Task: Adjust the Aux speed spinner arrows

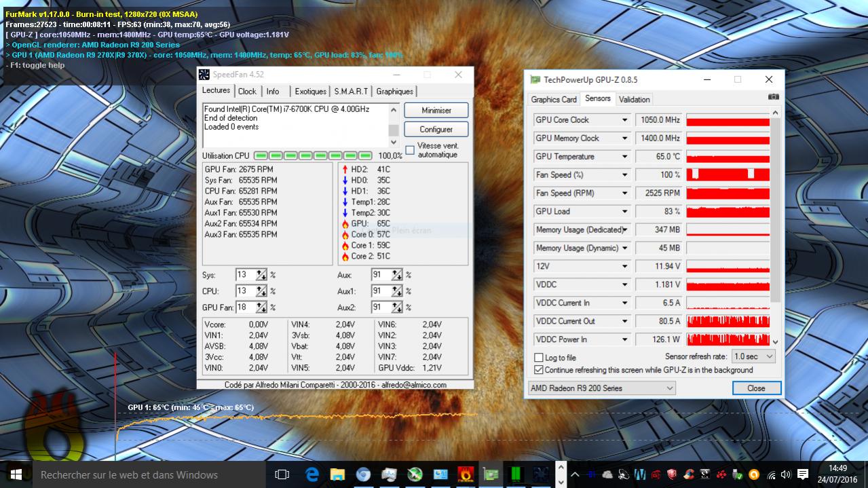Action: tap(397, 275)
